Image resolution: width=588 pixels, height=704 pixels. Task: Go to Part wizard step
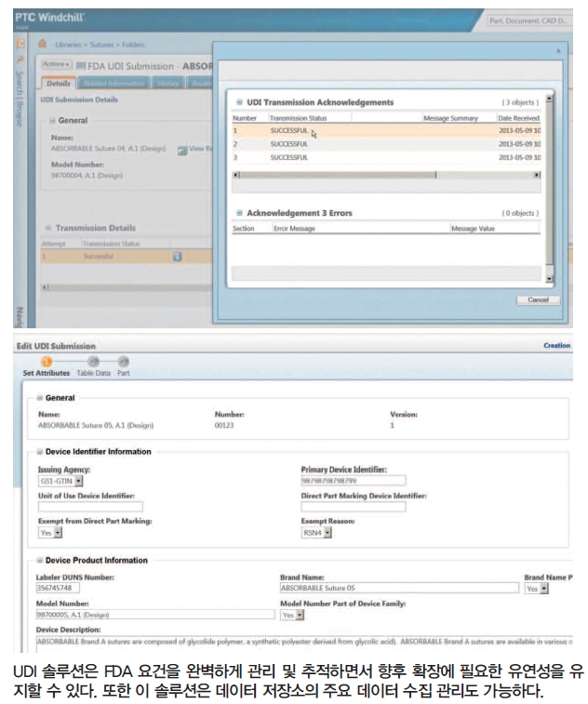coord(124,366)
